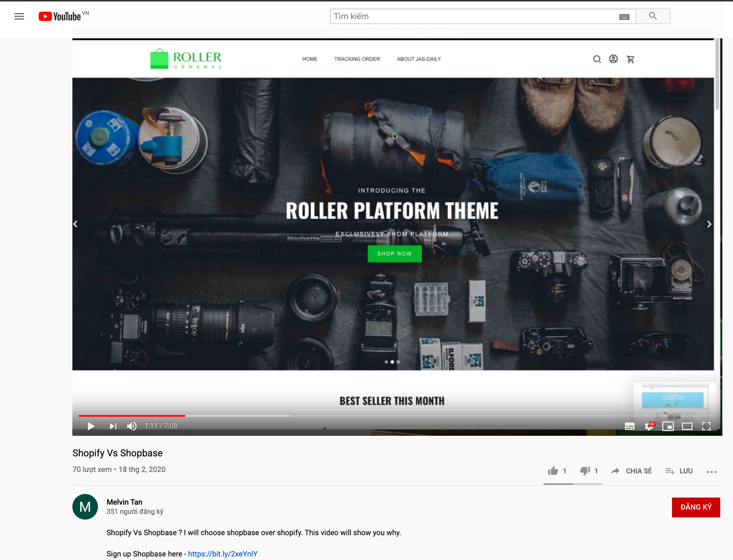Save video to playlist with LƯU
The width and height of the screenshot is (733, 560).
click(x=679, y=471)
